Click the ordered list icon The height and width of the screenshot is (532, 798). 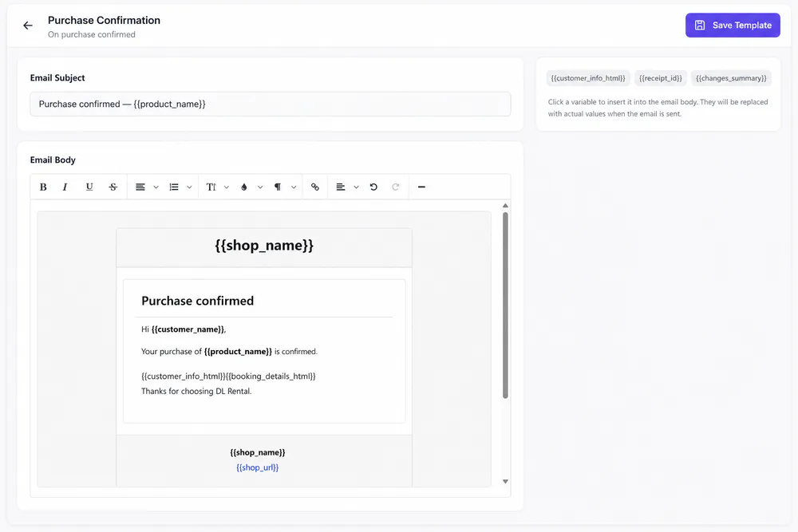pos(174,187)
